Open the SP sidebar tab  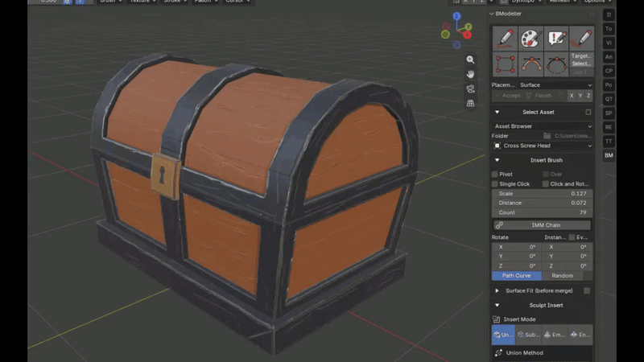click(609, 113)
